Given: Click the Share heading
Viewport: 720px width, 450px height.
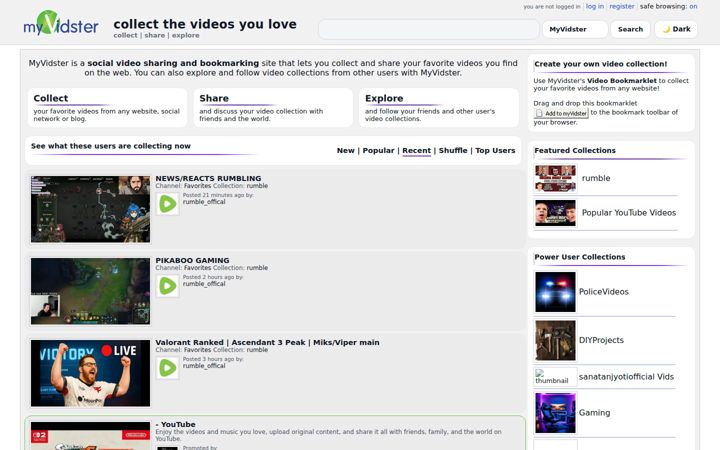Looking at the screenshot, I should (x=214, y=98).
